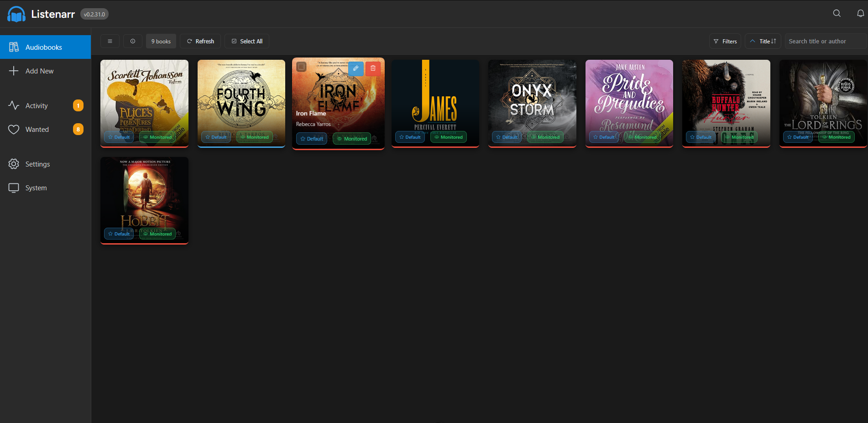Viewport: 868px width, 423px height.
Task: Open the System page
Action: (46, 188)
